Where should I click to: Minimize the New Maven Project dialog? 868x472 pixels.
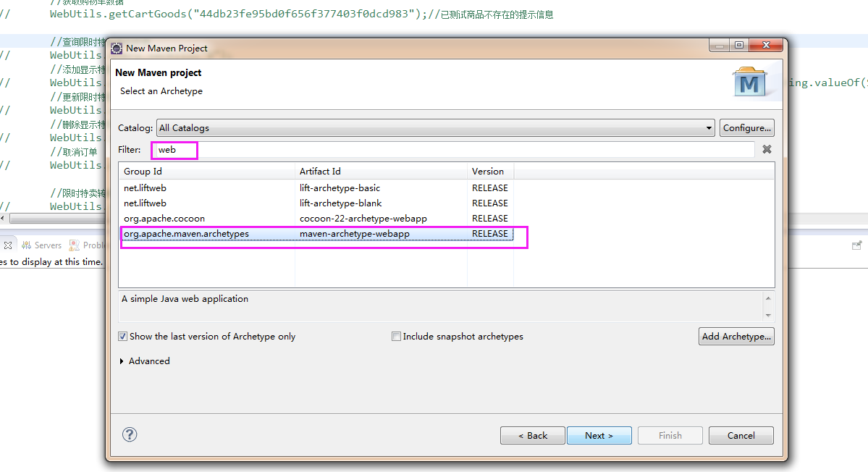click(719, 46)
